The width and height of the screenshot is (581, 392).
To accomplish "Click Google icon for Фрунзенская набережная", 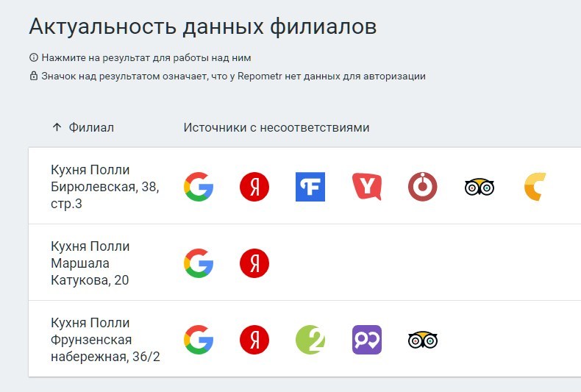I will [199, 340].
